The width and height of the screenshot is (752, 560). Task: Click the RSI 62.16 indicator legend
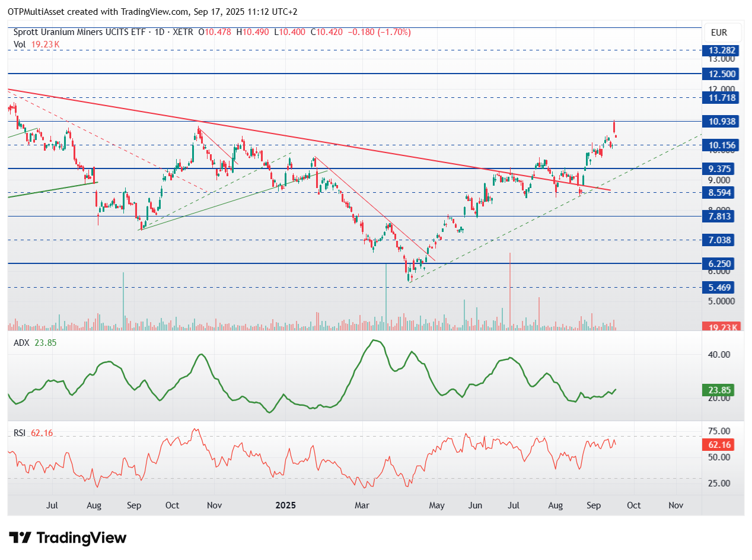(x=33, y=433)
